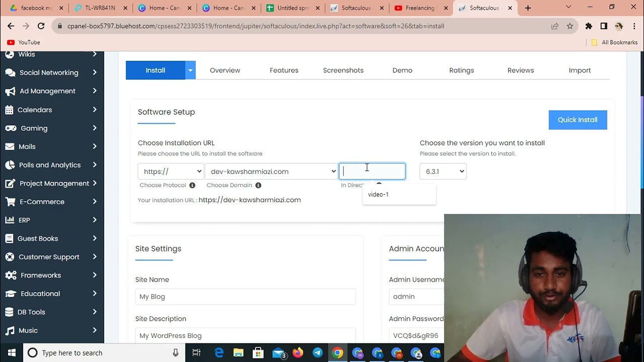Open Firefox from the taskbar
Viewport: 644px width, 362px height.
pyautogui.click(x=298, y=353)
